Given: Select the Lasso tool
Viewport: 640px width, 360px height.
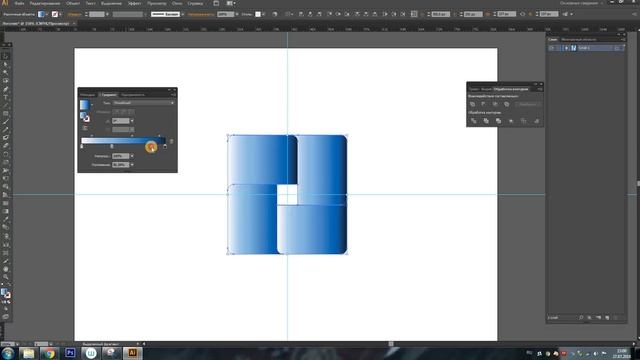Looking at the screenshot, I should tap(6, 81).
